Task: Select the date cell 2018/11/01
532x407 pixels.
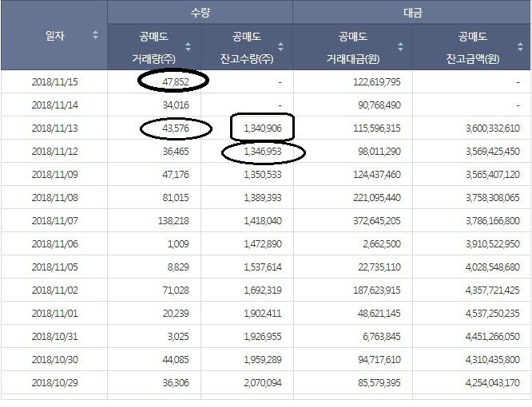Action: pos(54,313)
